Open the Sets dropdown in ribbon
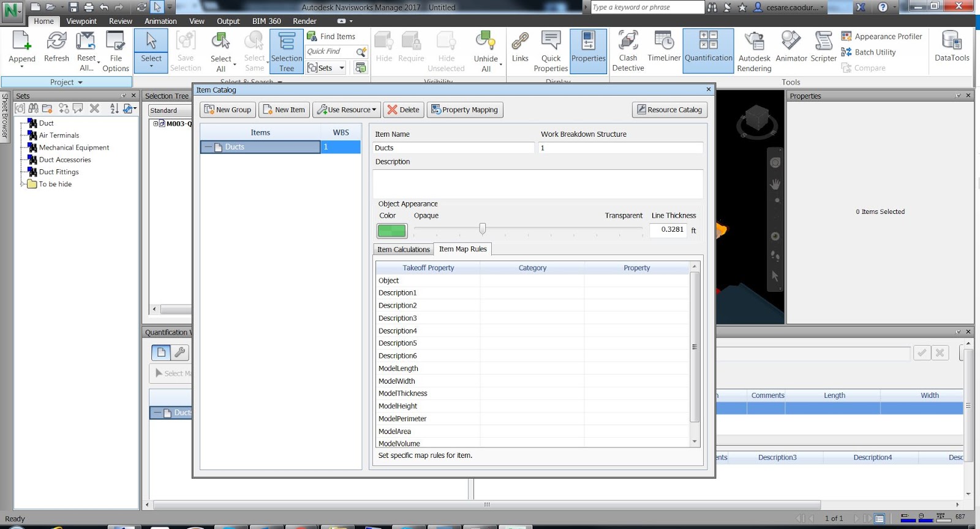The width and height of the screenshot is (980, 529). tap(326, 67)
